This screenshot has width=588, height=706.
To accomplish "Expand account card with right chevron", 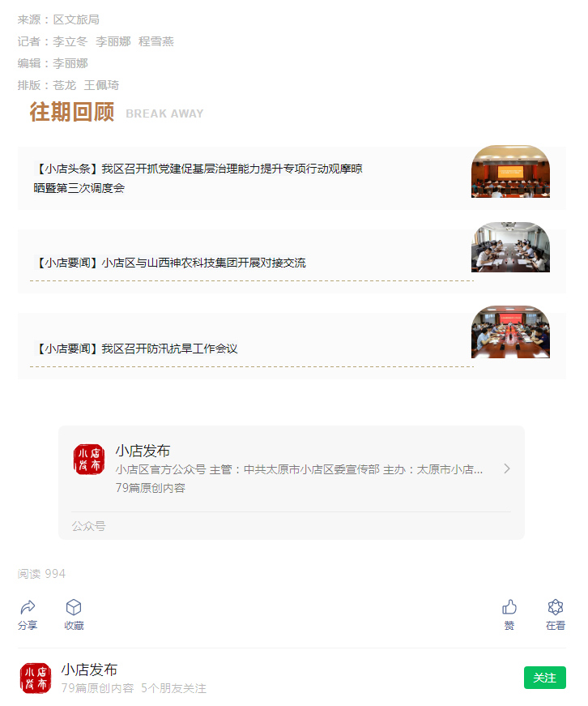I will 507,469.
